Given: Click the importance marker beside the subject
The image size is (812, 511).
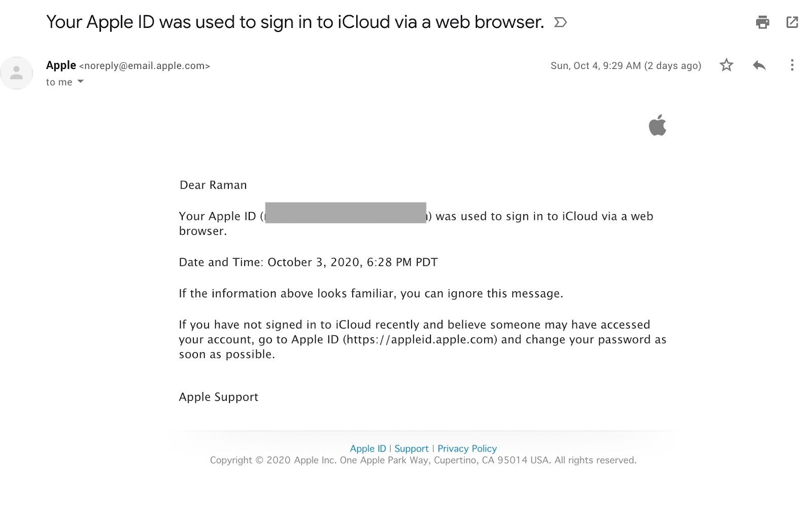Looking at the screenshot, I should pos(560,22).
